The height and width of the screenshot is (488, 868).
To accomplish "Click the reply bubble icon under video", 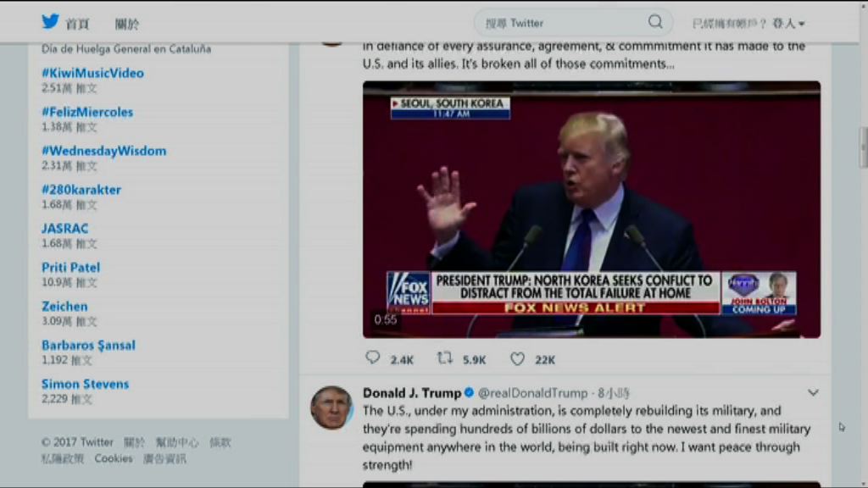I will coord(373,358).
